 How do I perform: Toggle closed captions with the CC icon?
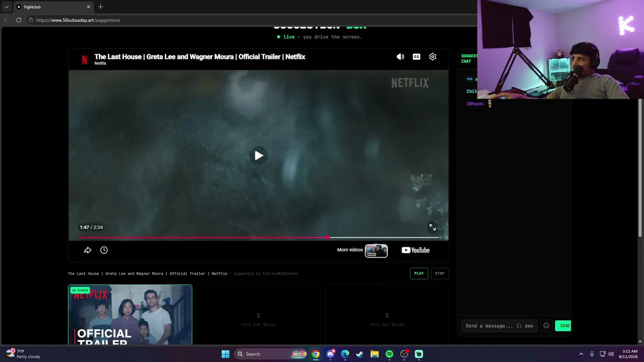[x=417, y=57]
